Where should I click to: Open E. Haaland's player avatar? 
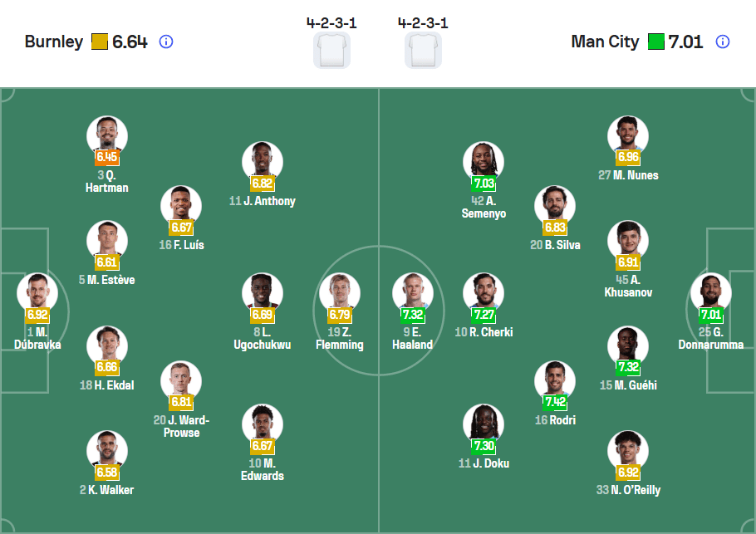pos(413,292)
